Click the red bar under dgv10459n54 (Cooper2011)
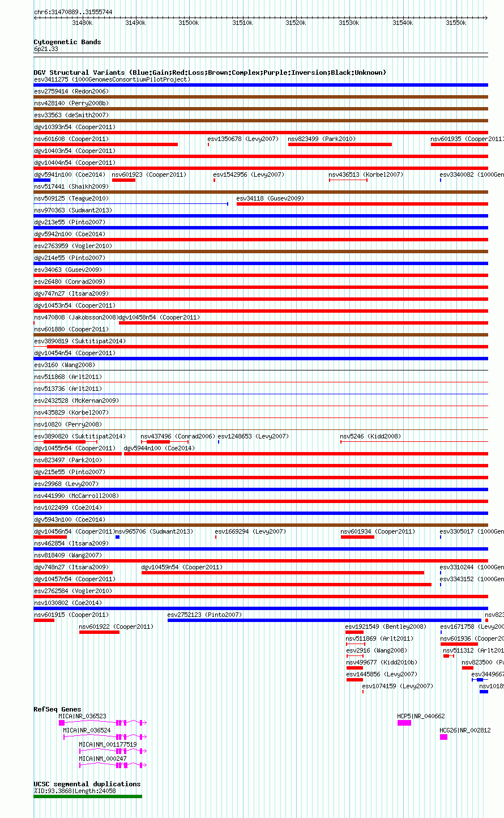504x818 pixels. [x=283, y=573]
